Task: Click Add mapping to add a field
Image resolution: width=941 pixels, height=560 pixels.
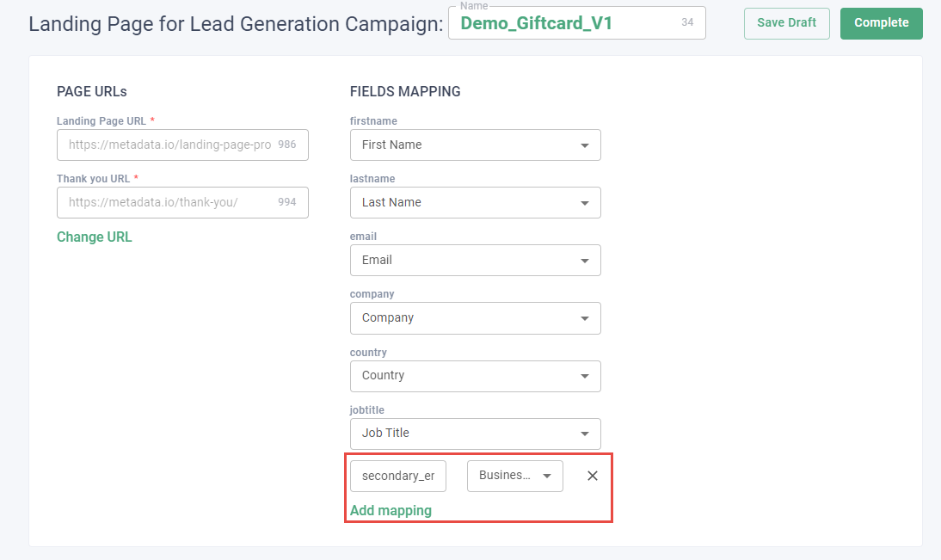Action: coord(391,511)
